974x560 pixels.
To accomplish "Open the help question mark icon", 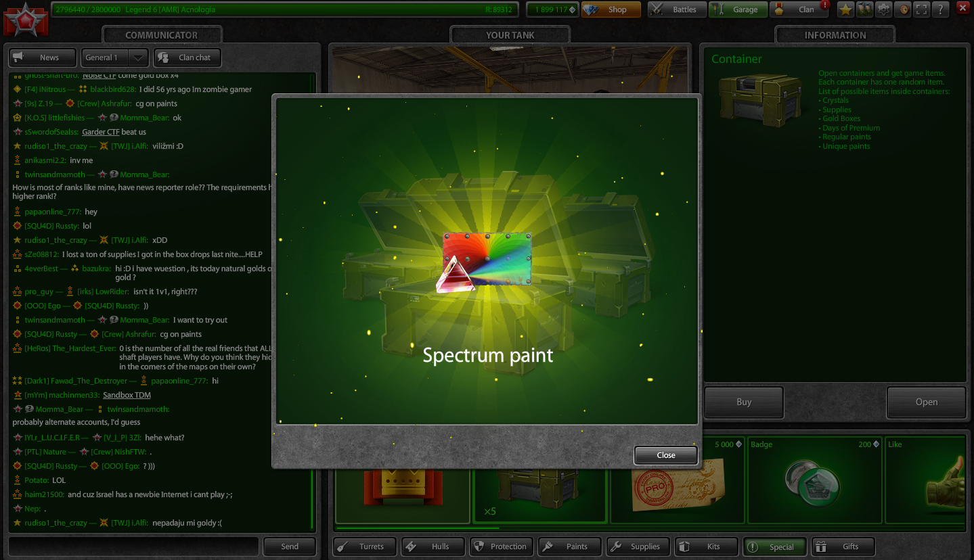I will click(940, 9).
